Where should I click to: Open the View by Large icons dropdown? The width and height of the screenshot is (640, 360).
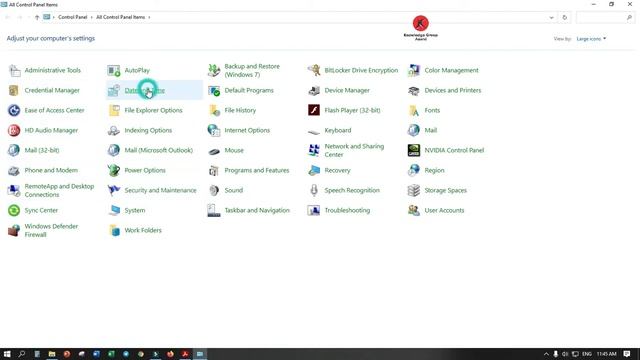[x=591, y=39]
